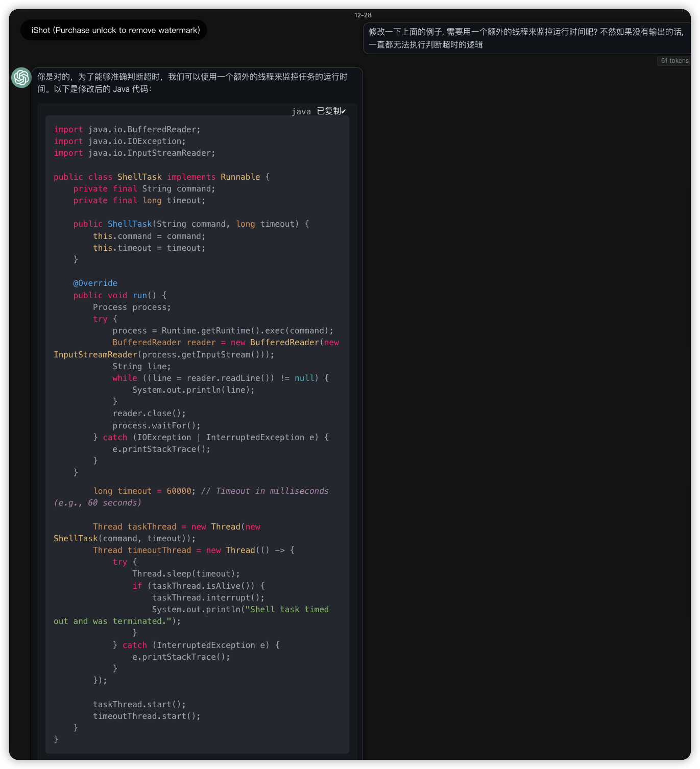Click the ChatGPT assistant avatar icon
This screenshot has width=700, height=769.
pyautogui.click(x=21, y=78)
